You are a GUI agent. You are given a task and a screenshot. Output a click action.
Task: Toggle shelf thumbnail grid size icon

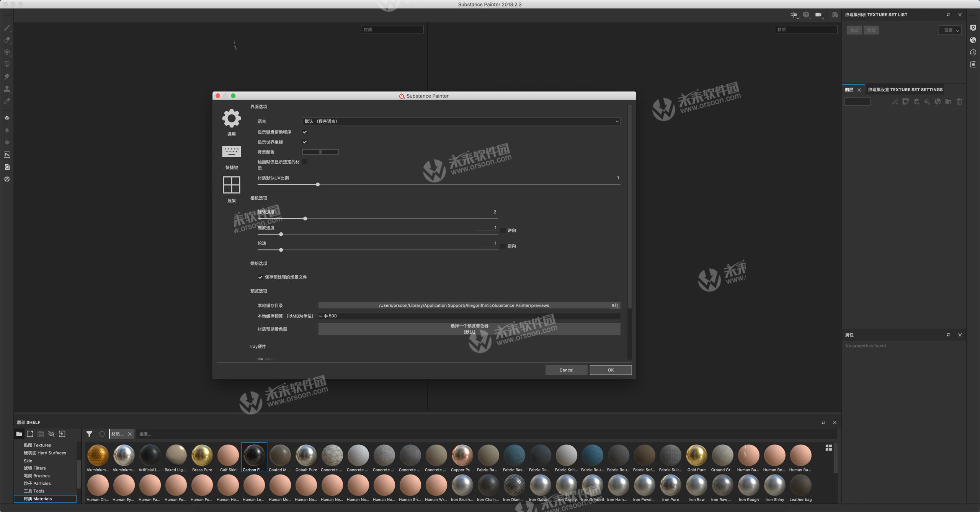click(829, 447)
